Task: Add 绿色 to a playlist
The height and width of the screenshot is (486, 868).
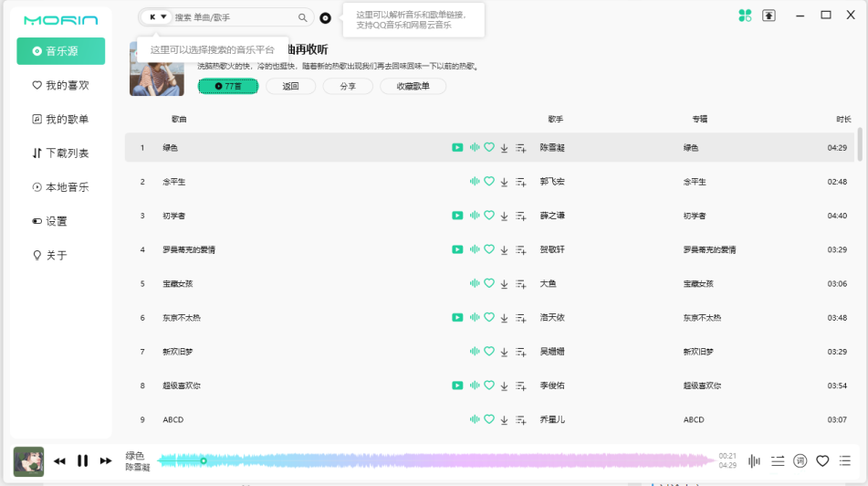Action: (x=521, y=148)
